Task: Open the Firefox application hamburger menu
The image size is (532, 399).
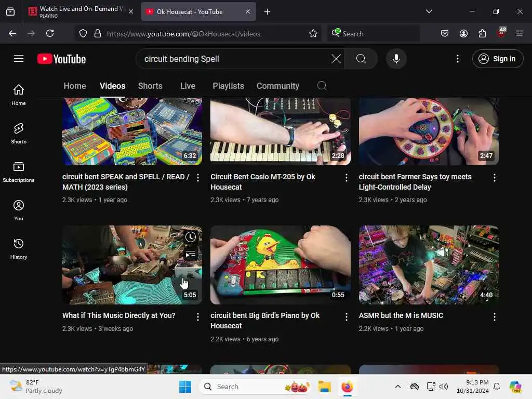Action: coord(519,33)
